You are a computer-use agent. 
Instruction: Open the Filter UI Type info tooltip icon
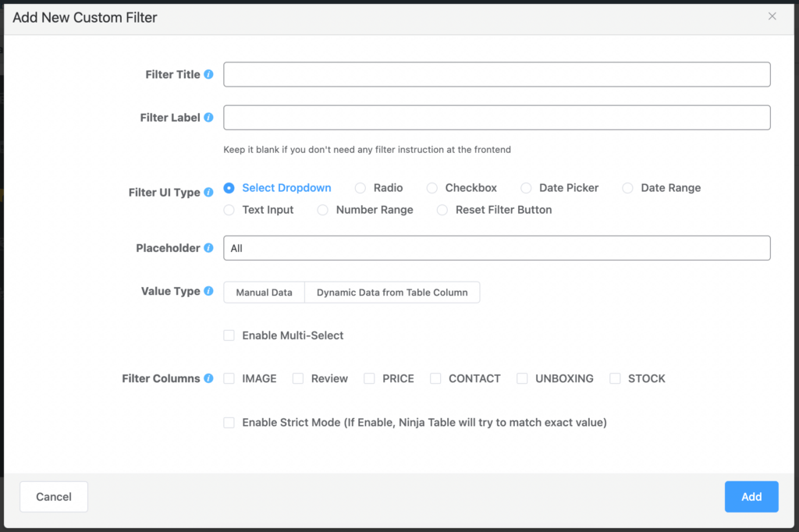pos(209,192)
